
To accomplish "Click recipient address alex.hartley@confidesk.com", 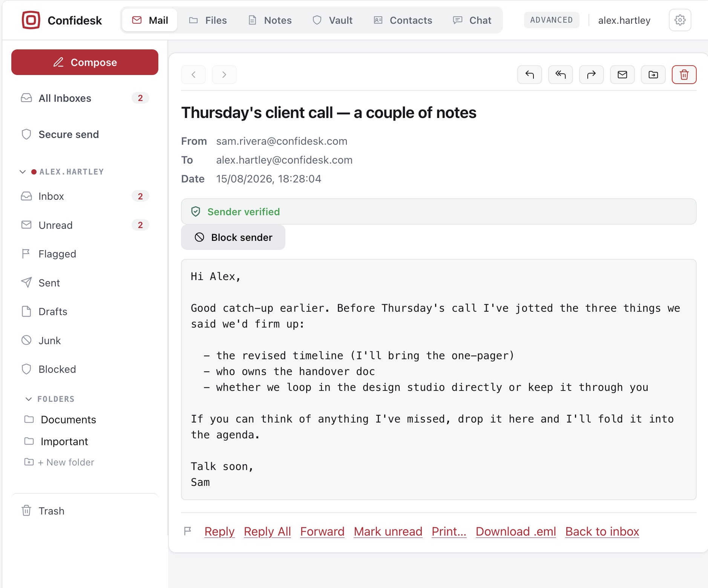I will click(284, 160).
